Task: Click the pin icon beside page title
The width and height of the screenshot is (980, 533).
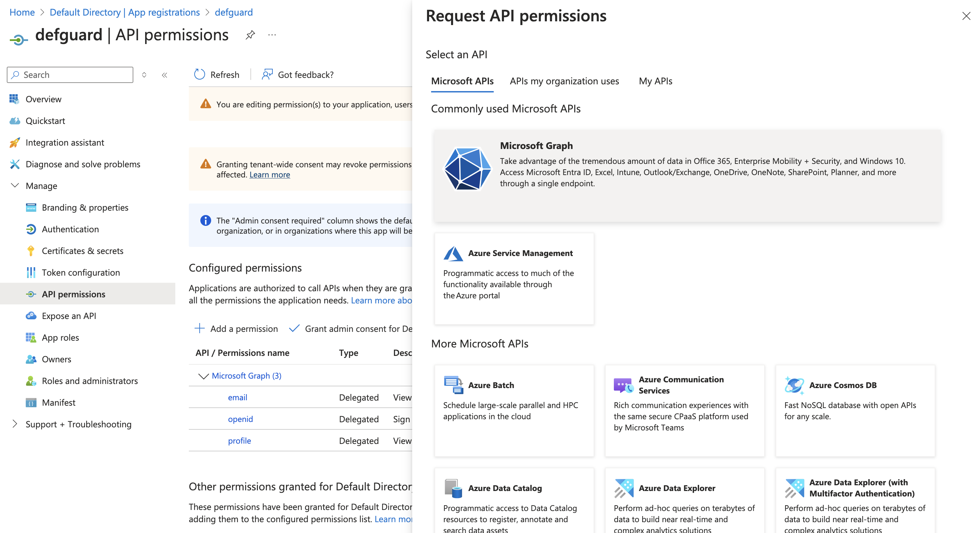Action: pos(250,35)
